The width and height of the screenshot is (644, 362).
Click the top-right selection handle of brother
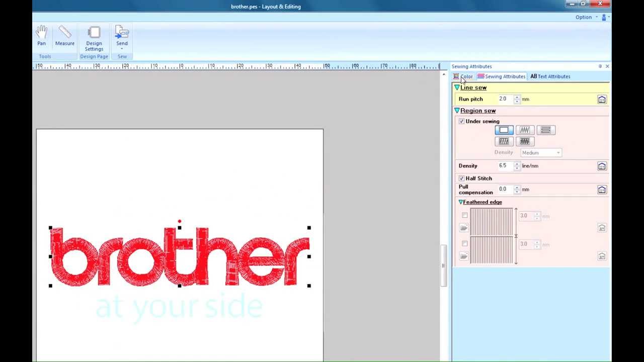coord(309,228)
